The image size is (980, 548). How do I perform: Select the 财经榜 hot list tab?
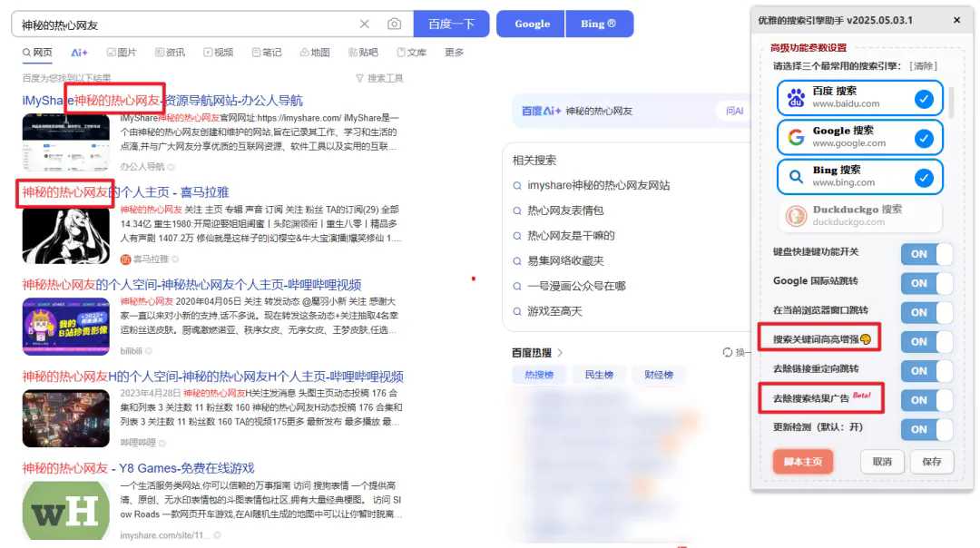pos(659,375)
